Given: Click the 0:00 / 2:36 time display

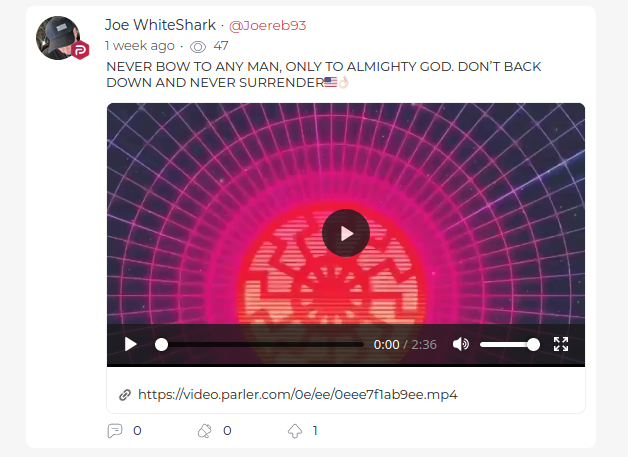Looking at the screenshot, I should [405, 344].
